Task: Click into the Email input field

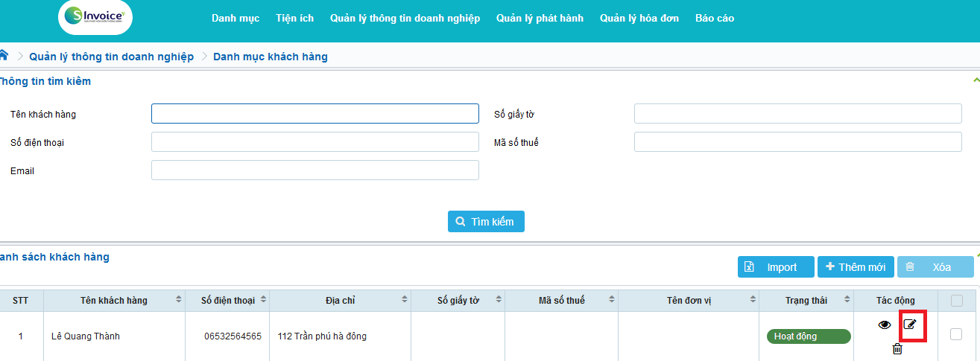Action: point(314,170)
